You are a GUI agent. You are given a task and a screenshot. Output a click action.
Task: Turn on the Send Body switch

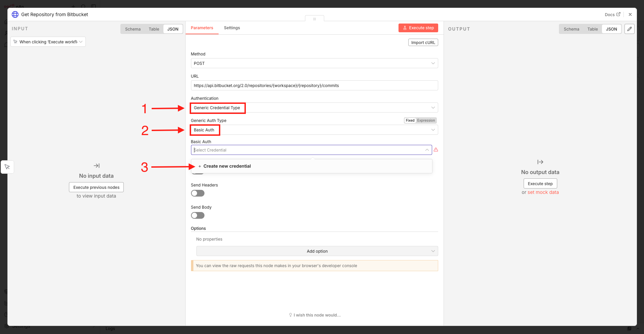[198, 215]
